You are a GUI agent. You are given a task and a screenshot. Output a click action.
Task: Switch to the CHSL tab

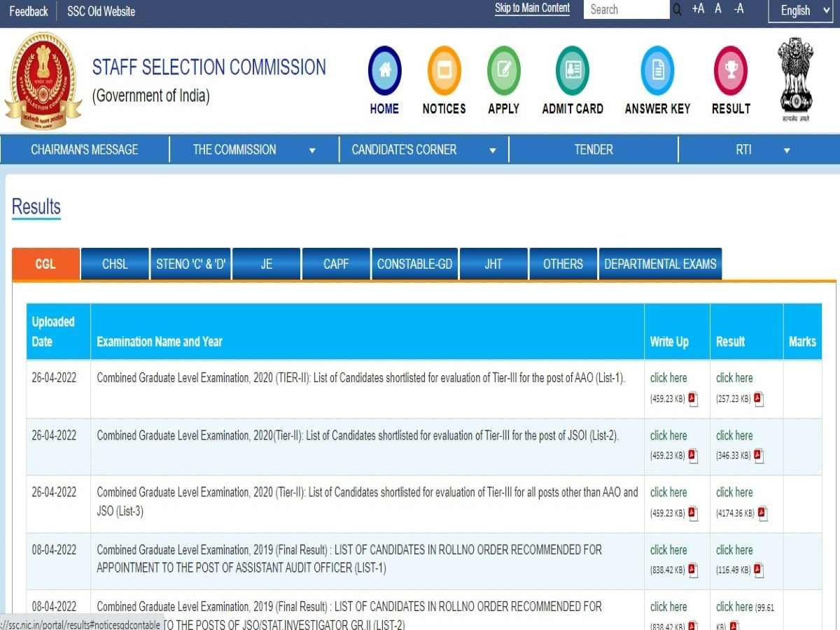115,264
